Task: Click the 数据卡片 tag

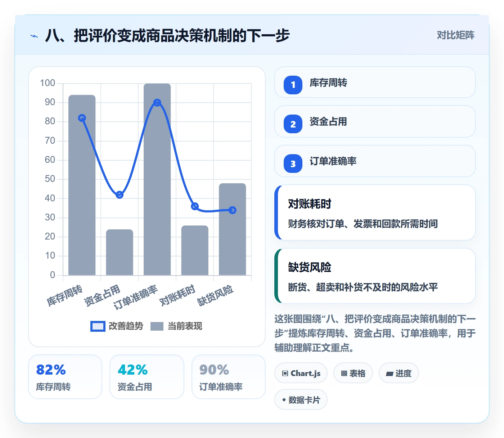Action: point(301,400)
